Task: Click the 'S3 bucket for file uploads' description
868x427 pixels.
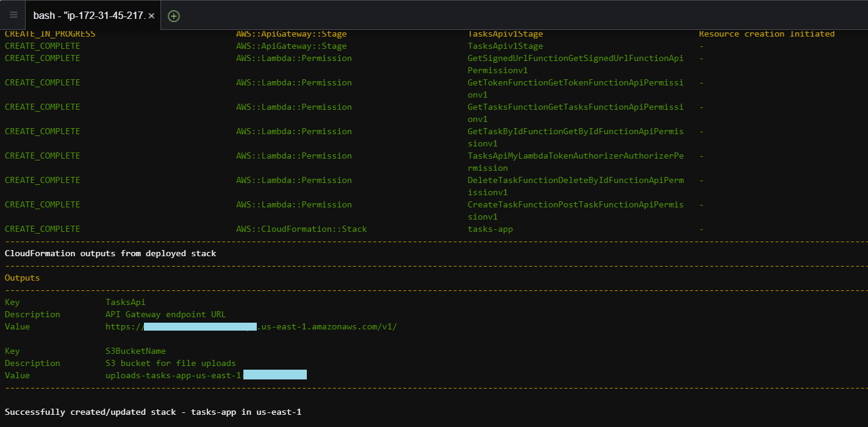Action: click(x=170, y=364)
